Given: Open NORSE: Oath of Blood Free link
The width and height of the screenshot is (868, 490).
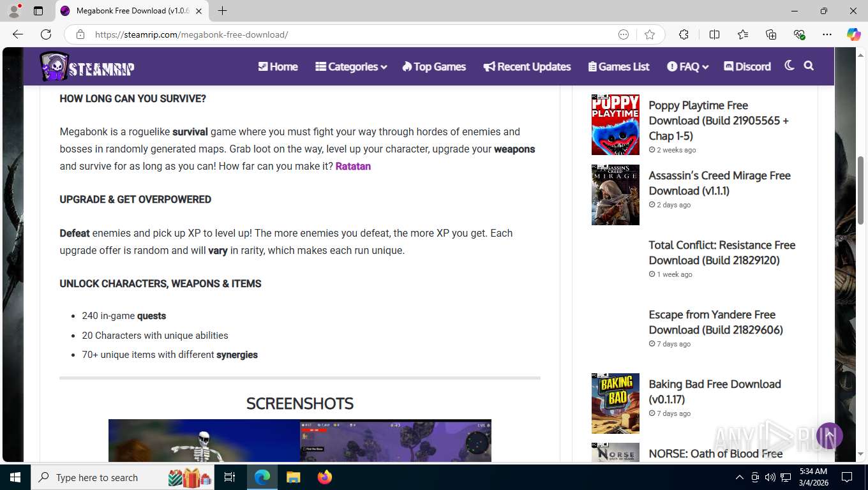Looking at the screenshot, I should tap(715, 454).
